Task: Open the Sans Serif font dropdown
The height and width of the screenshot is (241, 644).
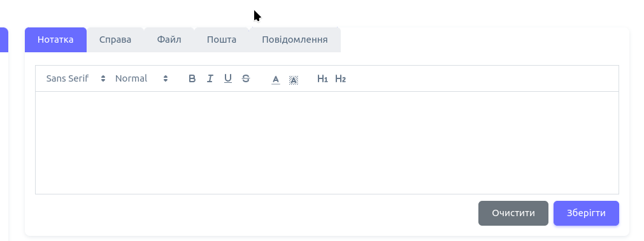Action: click(x=76, y=78)
